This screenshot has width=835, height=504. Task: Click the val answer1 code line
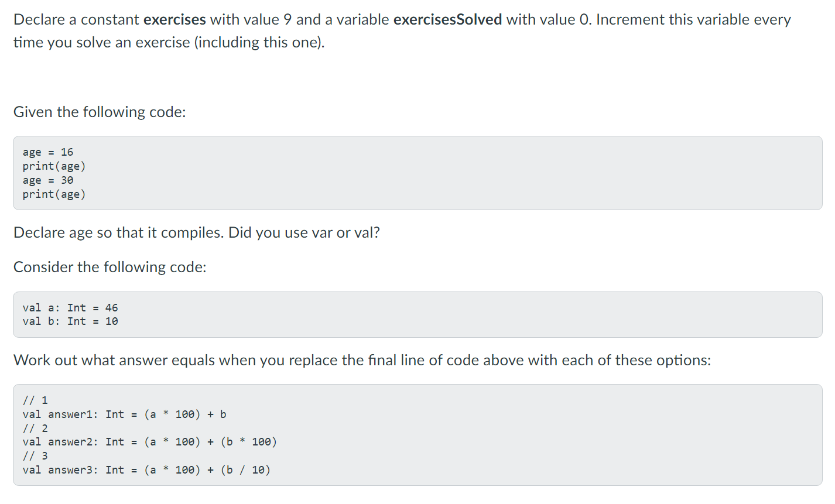tap(125, 414)
